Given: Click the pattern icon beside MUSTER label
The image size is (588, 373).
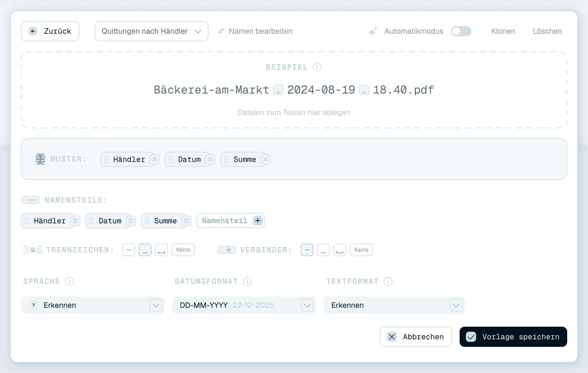Looking at the screenshot, I should click(x=40, y=159).
